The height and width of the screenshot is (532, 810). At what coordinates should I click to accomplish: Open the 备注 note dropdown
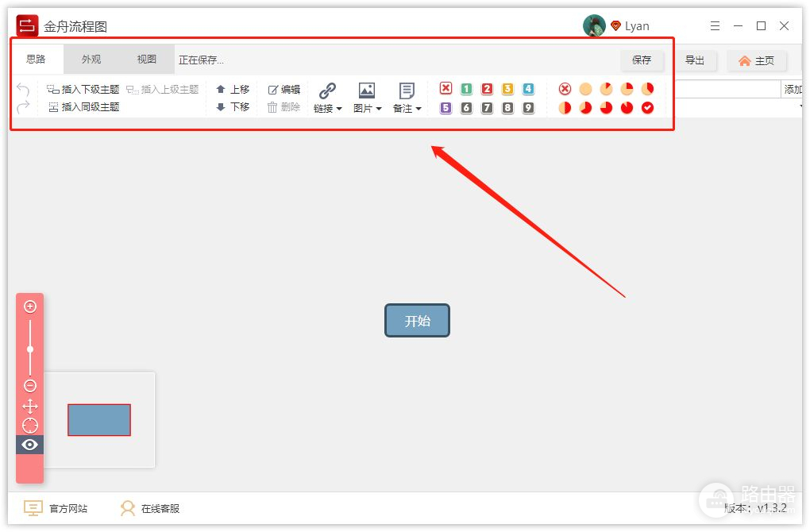point(407,98)
